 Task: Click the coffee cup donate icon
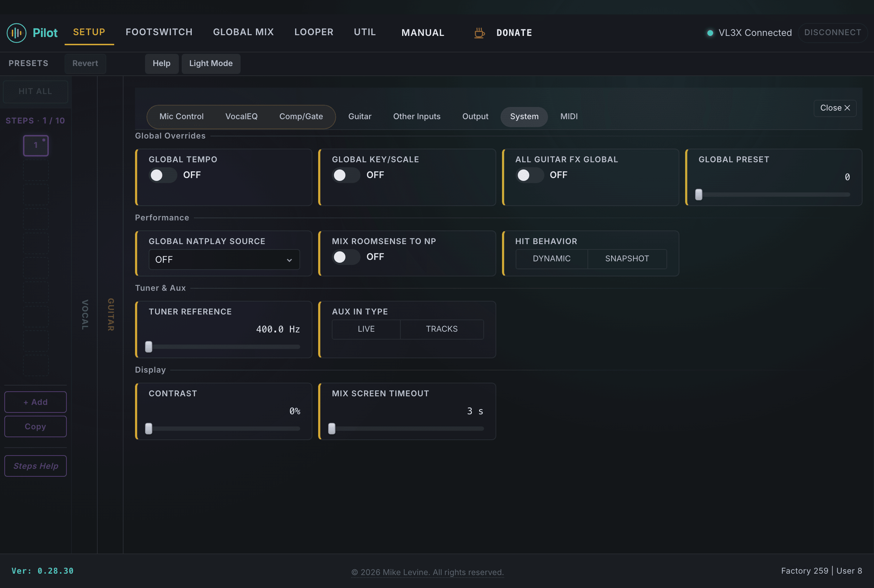pos(479,33)
